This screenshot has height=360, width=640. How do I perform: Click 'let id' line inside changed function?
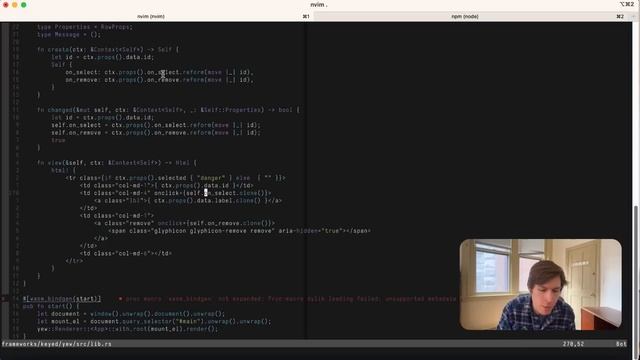pyautogui.click(x=102, y=118)
